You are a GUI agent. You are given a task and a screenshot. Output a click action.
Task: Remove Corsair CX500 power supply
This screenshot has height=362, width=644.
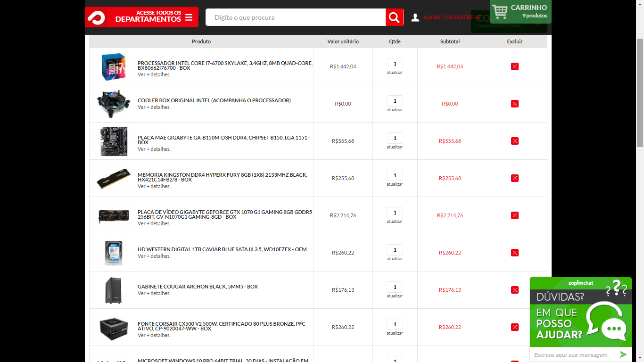tap(515, 327)
